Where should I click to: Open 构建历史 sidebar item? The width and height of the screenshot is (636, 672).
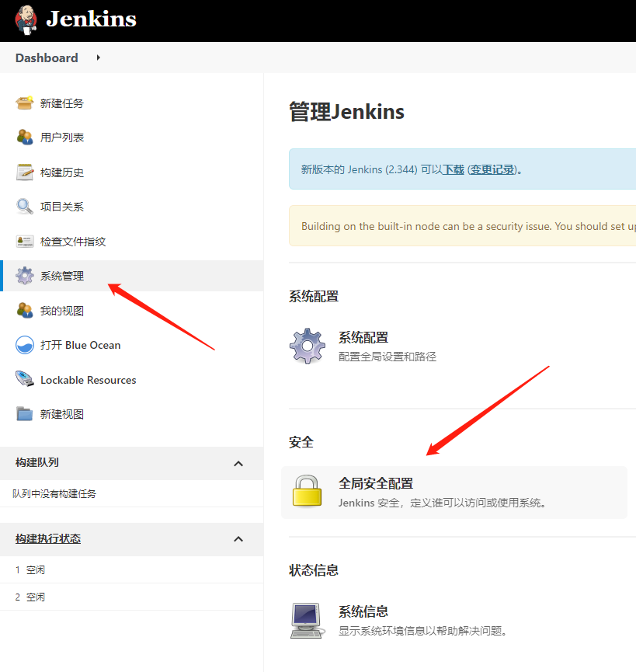click(61, 172)
